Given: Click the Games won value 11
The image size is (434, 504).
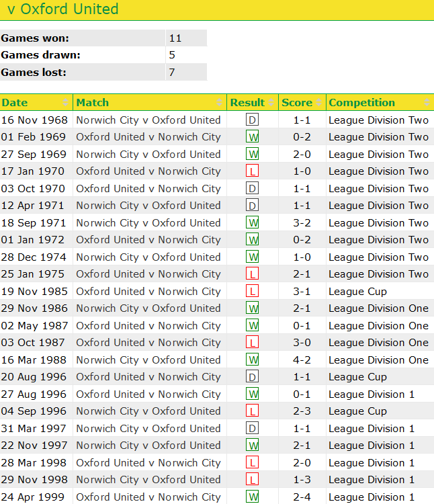Looking at the screenshot, I should [x=175, y=38].
